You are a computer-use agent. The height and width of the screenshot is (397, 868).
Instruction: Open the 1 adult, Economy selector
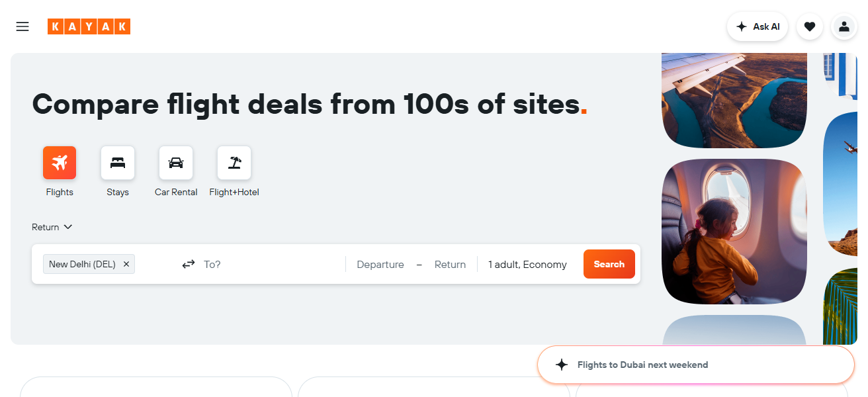tap(527, 265)
